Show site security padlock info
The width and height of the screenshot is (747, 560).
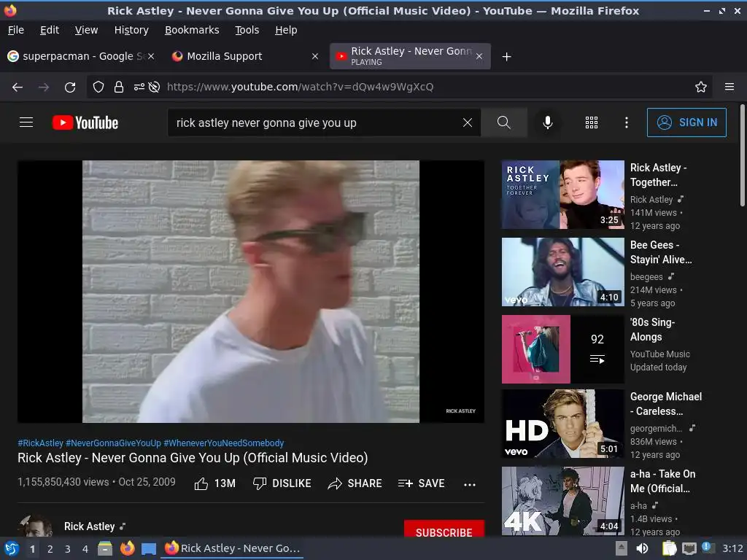coord(119,87)
